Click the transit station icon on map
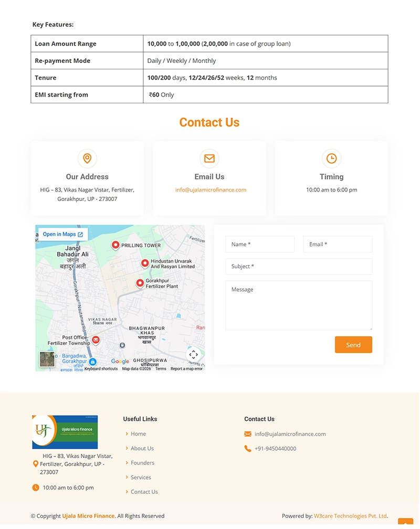This screenshot has height=529, width=420. pos(122,345)
